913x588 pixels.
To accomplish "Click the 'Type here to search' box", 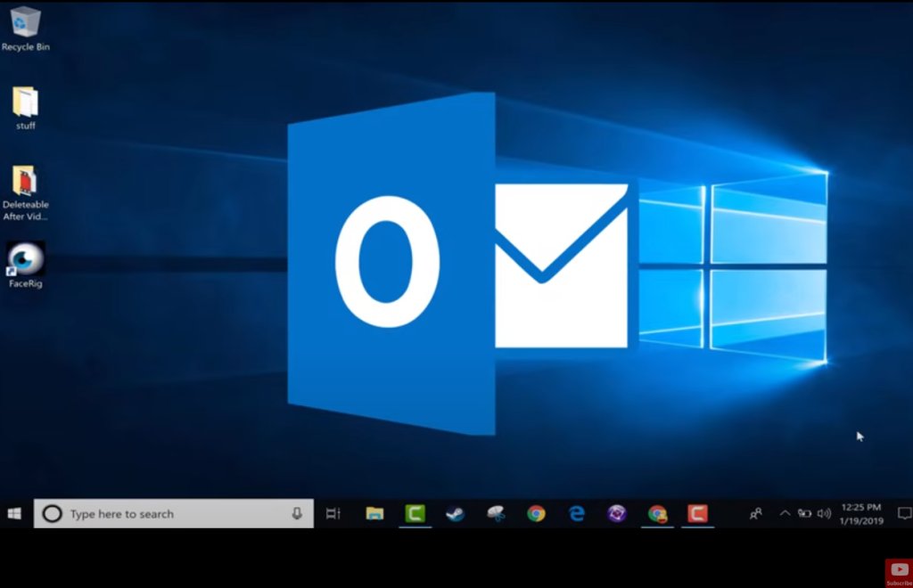I will pos(169,514).
